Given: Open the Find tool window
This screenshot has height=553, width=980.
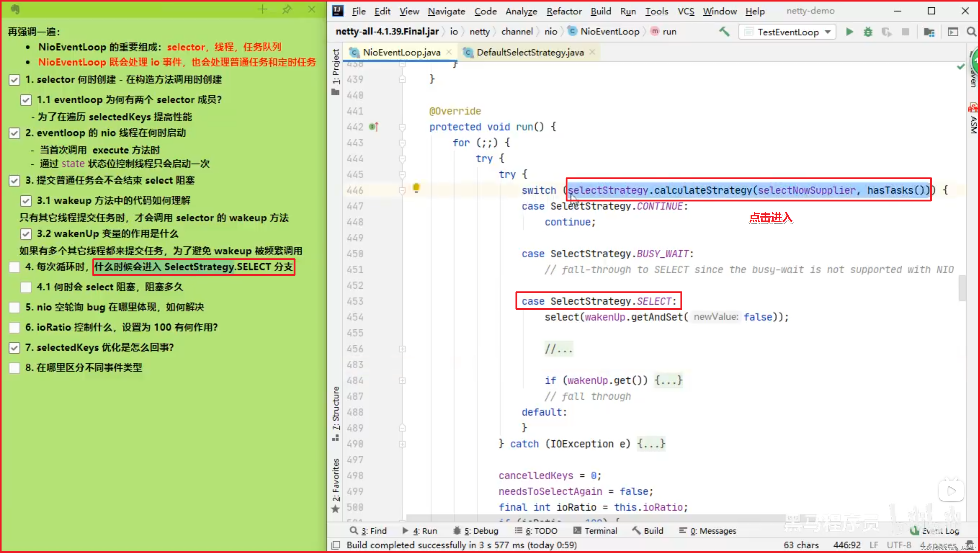Looking at the screenshot, I should click(368, 530).
